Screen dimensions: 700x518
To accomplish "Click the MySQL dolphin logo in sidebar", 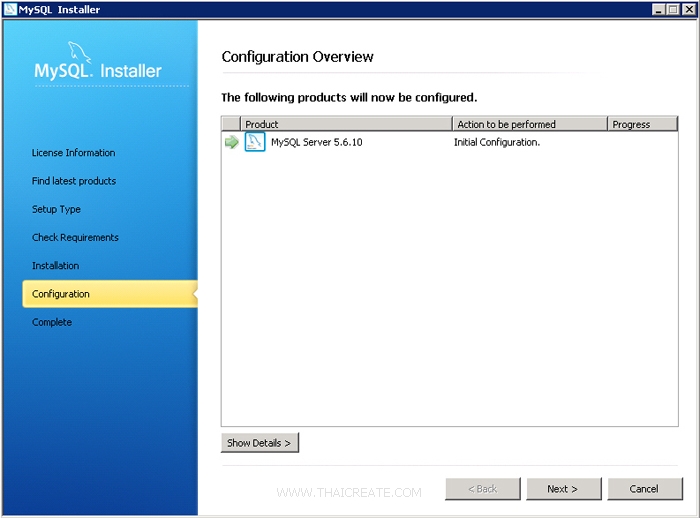I will coord(79,53).
